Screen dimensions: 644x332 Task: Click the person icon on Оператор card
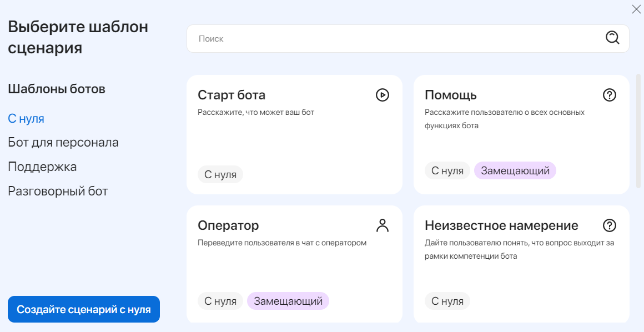383,225
